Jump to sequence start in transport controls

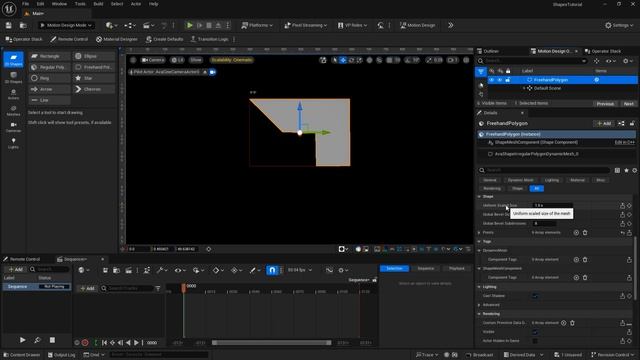(104, 343)
